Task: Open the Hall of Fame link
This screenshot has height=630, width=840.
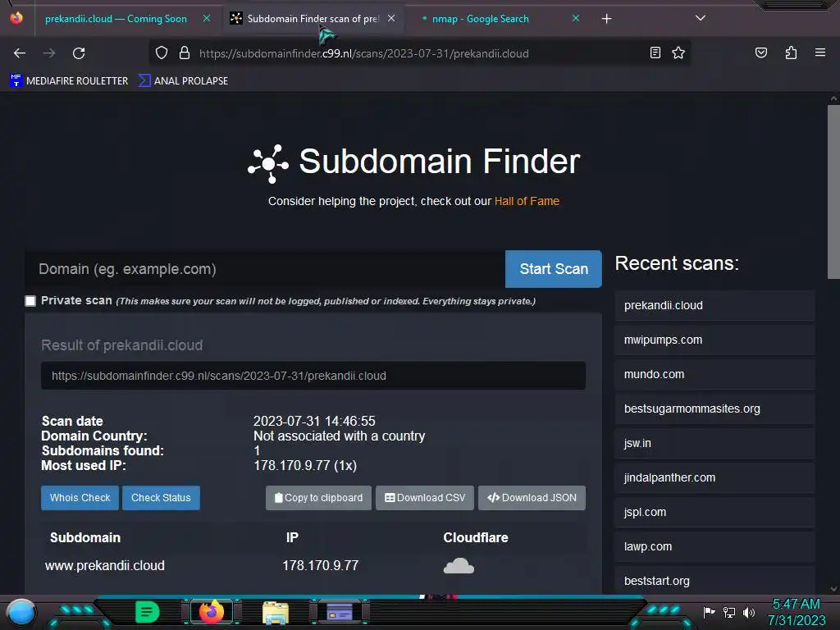Action: 527,202
